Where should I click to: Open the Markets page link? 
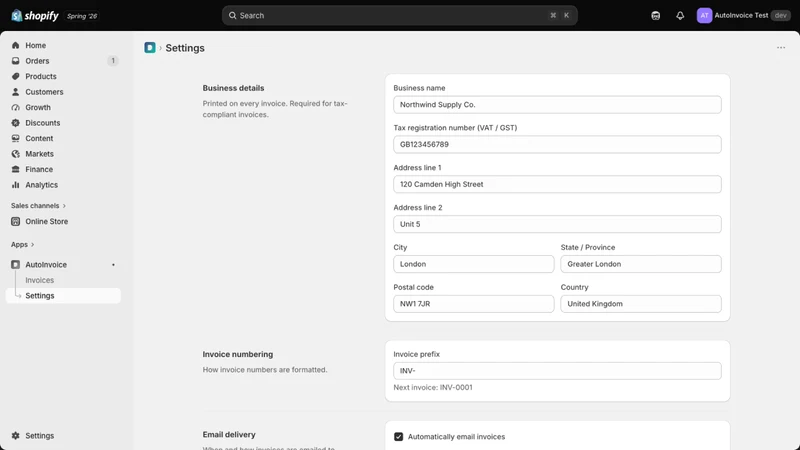pyautogui.click(x=39, y=154)
